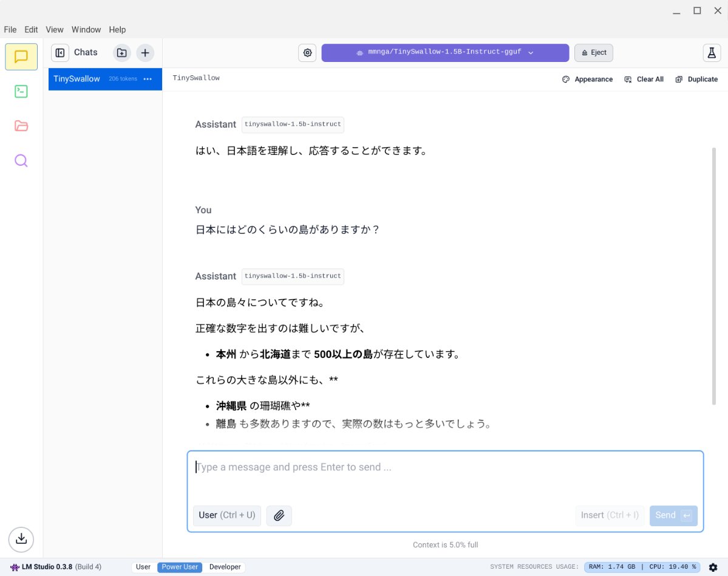Open model settings gear next to model selector
This screenshot has width=728, height=576.
(x=307, y=53)
